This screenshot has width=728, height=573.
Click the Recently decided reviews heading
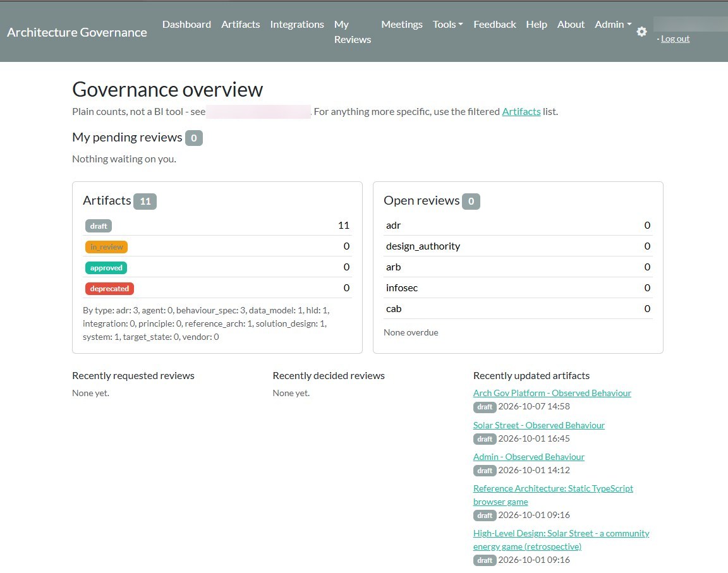coord(329,376)
